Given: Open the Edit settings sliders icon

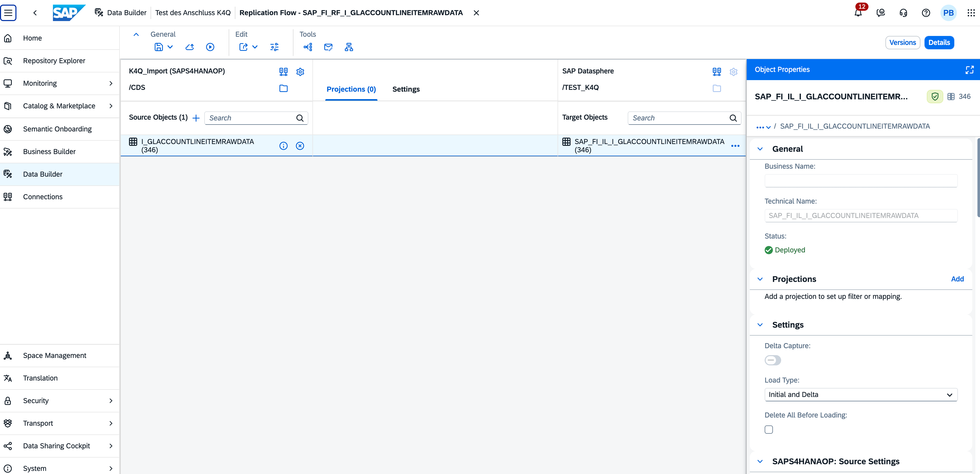Looking at the screenshot, I should click(x=274, y=47).
